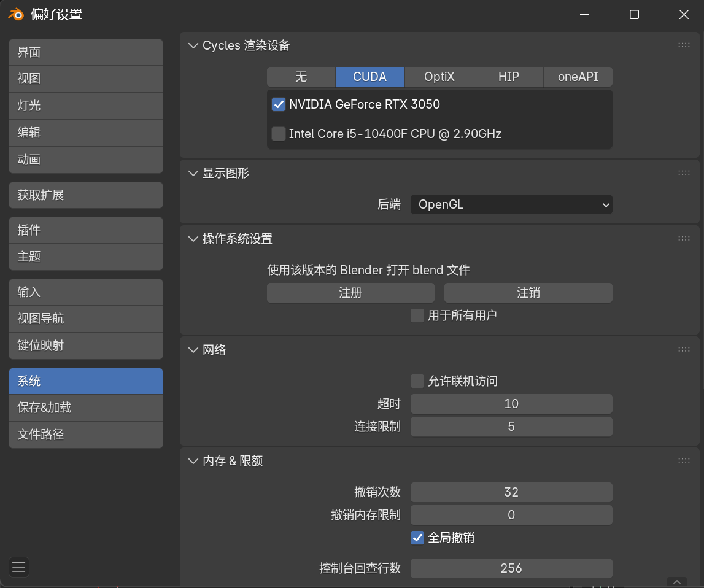Open the hamburger menu at bottom left
Image resolution: width=704 pixels, height=588 pixels.
pos(19,567)
